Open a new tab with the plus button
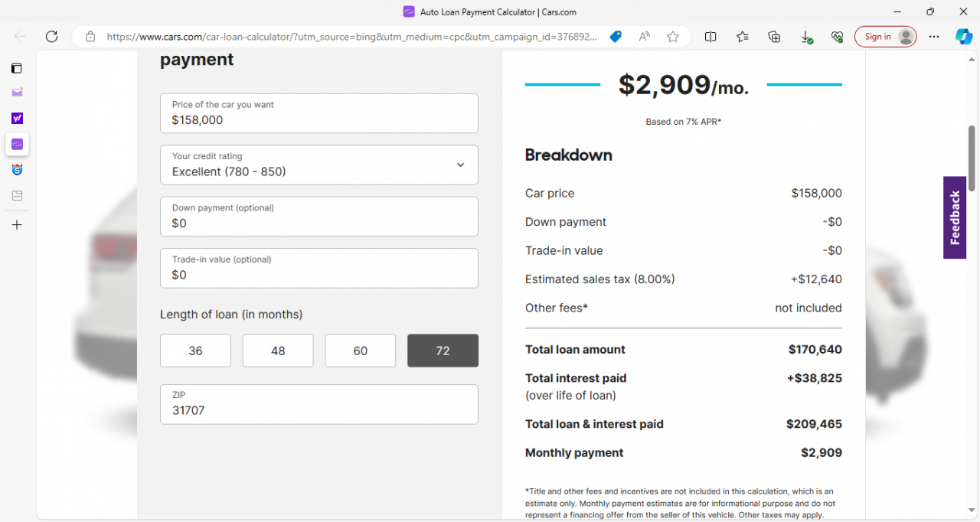Viewport: 980px width, 522px height. (x=17, y=225)
